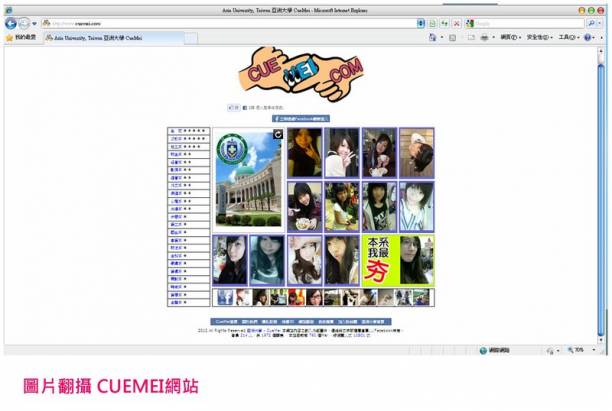Click the green university crest emblem
The width and height of the screenshot is (612, 411).
click(x=232, y=149)
